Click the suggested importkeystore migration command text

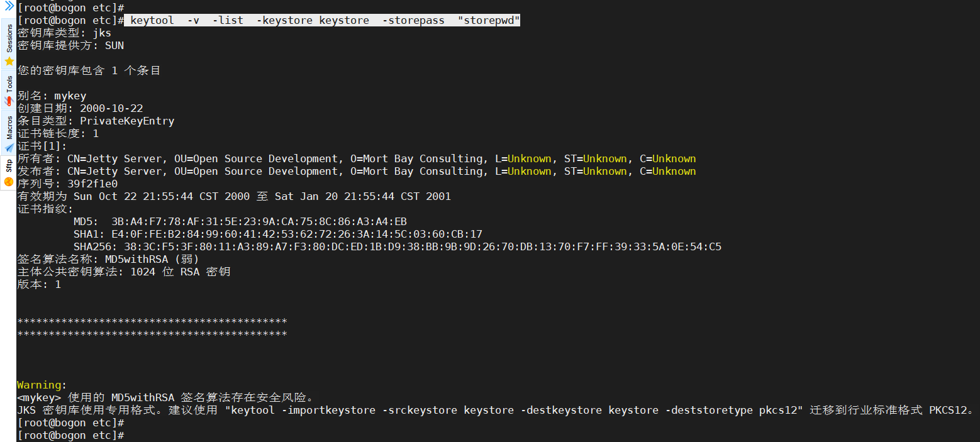pyautogui.click(x=440, y=410)
